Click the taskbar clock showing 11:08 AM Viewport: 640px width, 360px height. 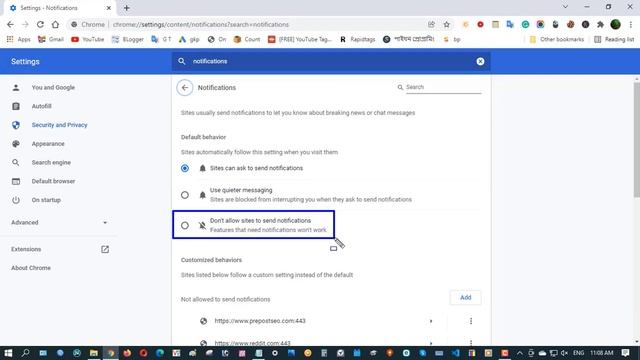(x=602, y=353)
